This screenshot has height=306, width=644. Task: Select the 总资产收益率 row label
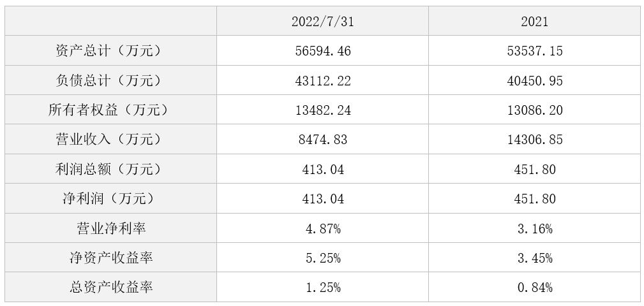pyautogui.click(x=111, y=287)
